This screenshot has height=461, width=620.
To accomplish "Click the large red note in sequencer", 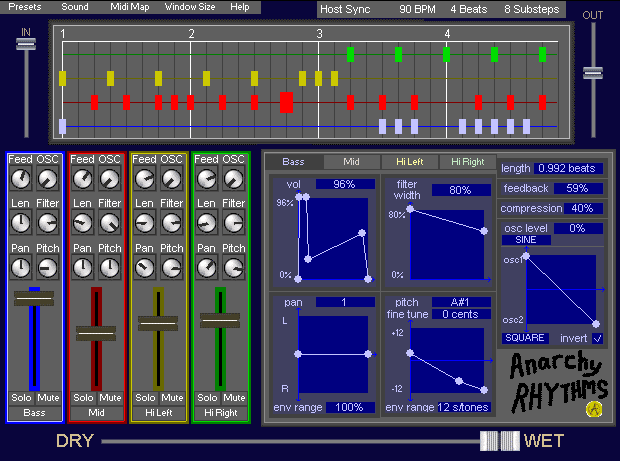I will pos(286,102).
